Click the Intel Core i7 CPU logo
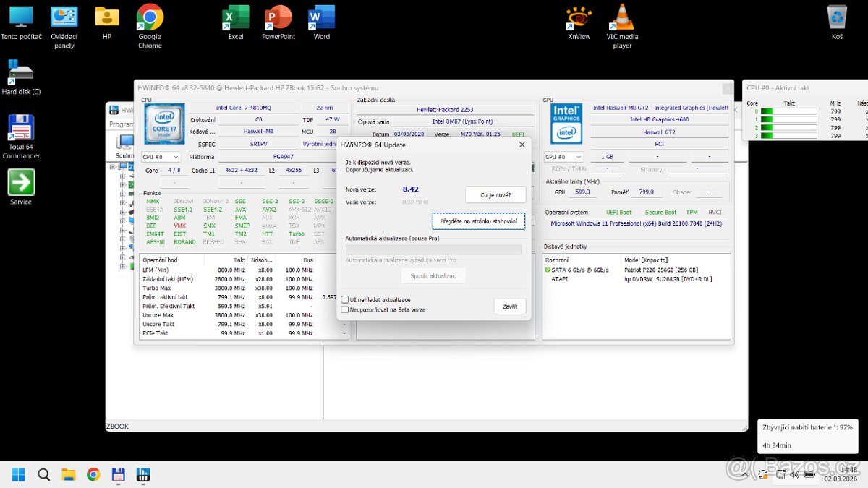Image resolution: width=868 pixels, height=488 pixels. click(x=164, y=124)
